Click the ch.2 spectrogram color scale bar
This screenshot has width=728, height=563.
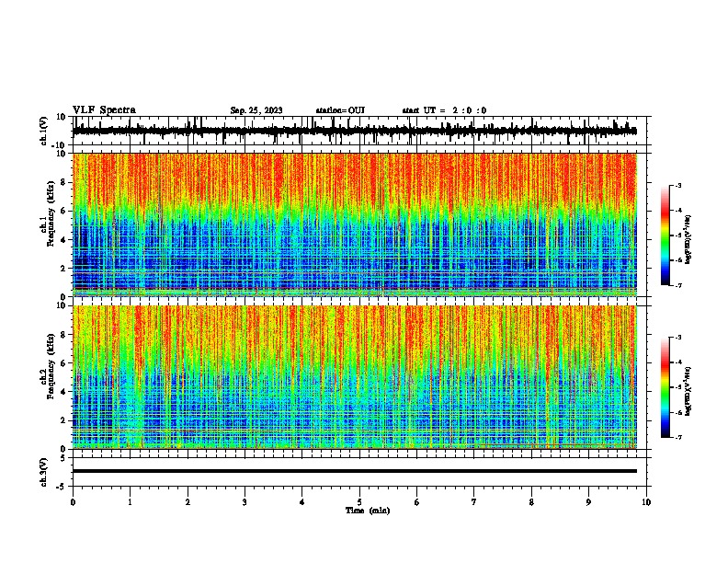665,387
